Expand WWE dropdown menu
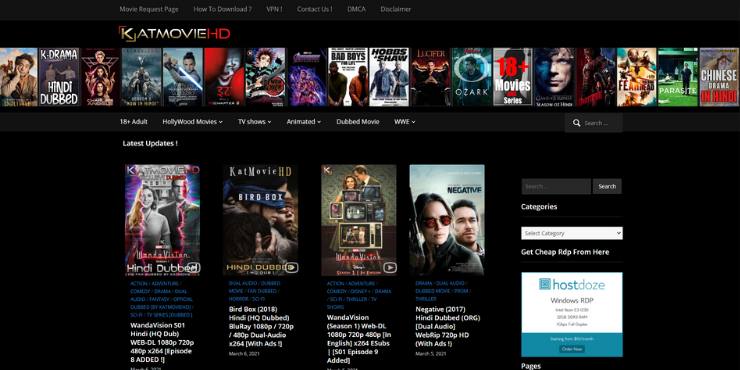Screen dimensions: 740x370 point(405,122)
